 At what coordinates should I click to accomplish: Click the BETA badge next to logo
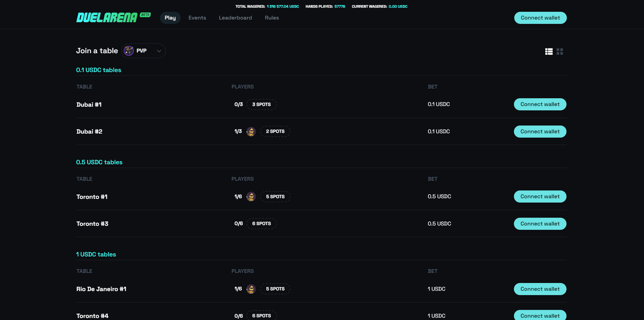click(145, 15)
